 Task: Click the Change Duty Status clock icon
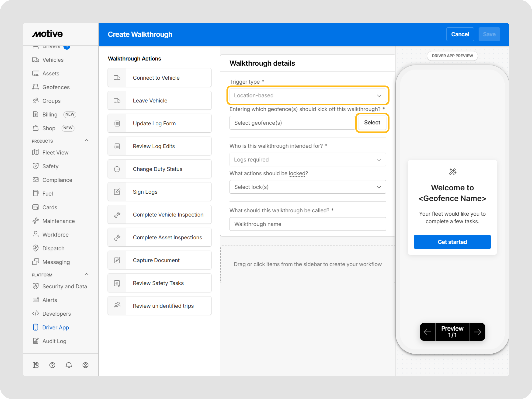tap(117, 169)
